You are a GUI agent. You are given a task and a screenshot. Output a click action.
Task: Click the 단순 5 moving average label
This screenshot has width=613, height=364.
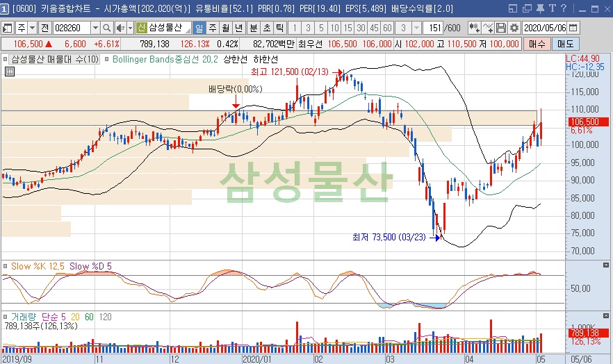pos(54,317)
